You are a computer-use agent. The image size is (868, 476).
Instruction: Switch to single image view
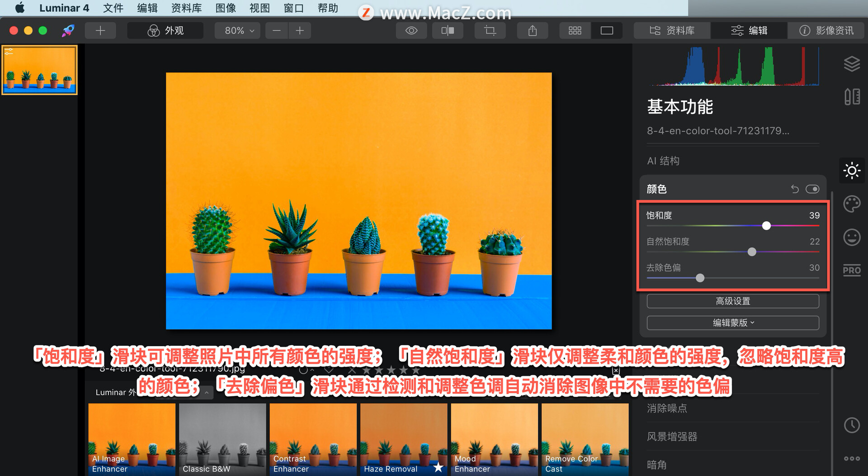(607, 30)
